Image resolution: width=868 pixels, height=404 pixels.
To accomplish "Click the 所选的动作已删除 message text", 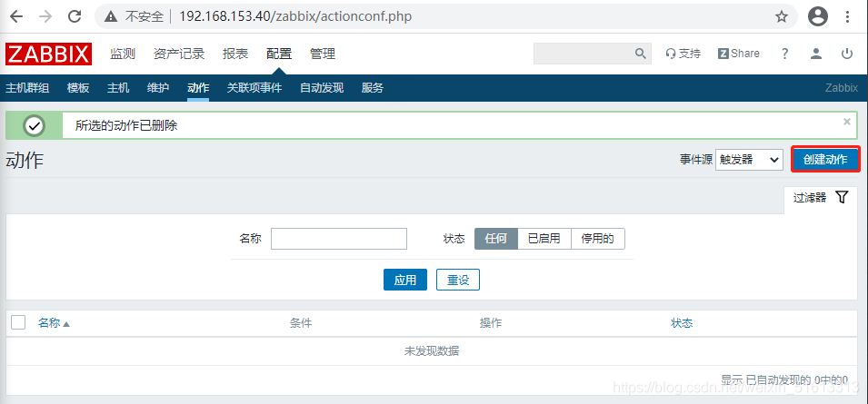I will click(126, 126).
